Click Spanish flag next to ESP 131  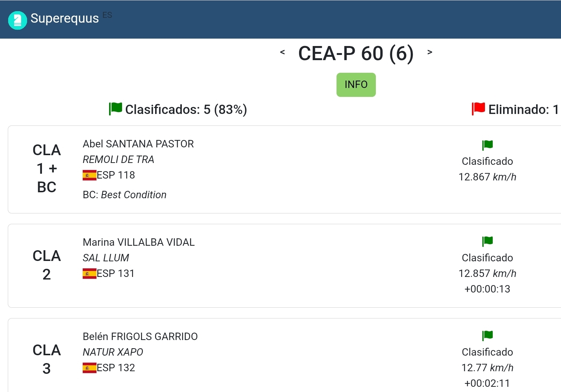[x=89, y=274]
